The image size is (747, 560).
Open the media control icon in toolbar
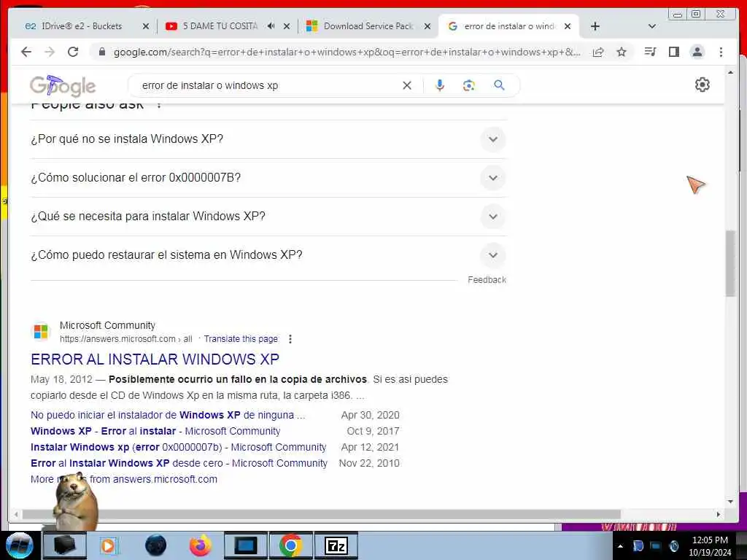650,52
